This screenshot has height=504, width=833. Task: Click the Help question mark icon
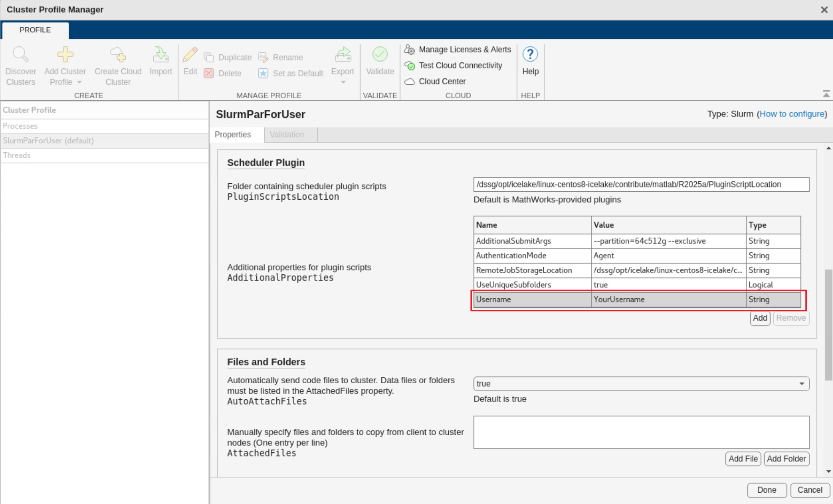530,54
